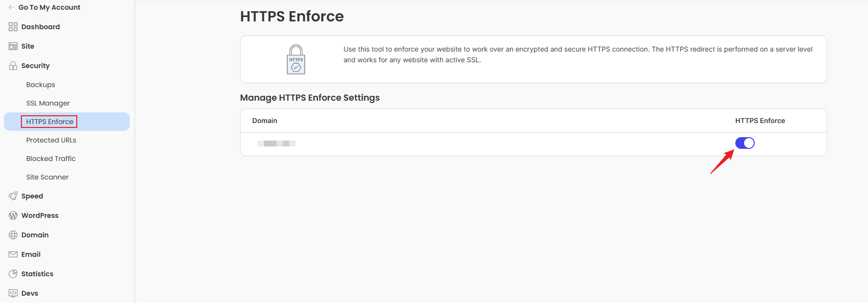The image size is (868, 303).
Task: Go to Protected URLs
Action: pos(51,140)
